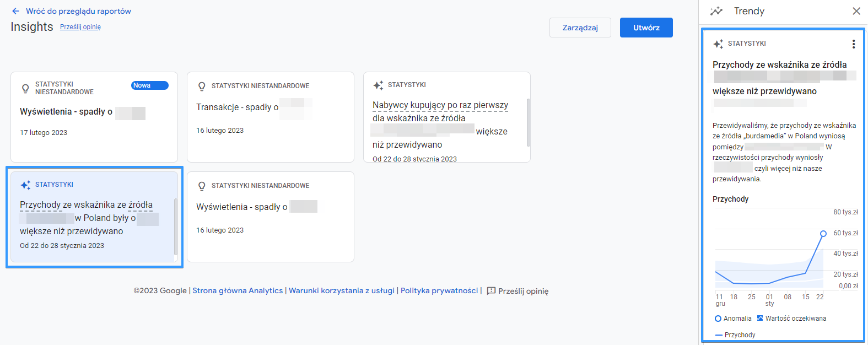Select the anomaly point on the revenue chart
This screenshot has width=868, height=345.
point(823,234)
